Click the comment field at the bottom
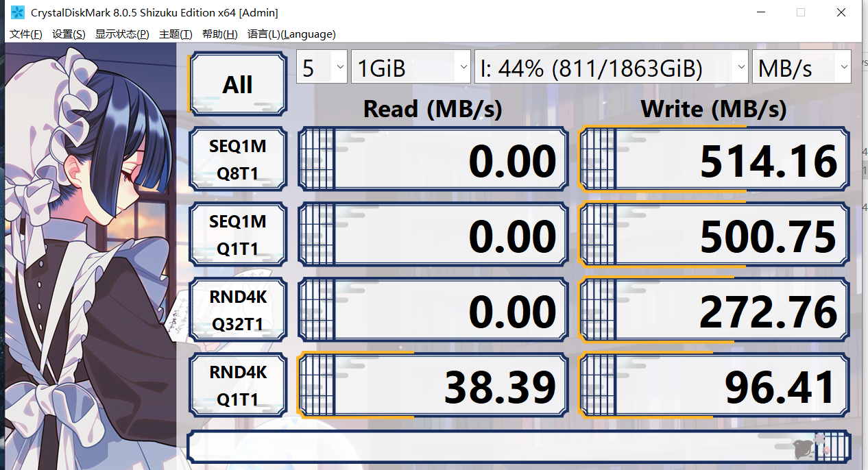Image resolution: width=868 pixels, height=470 pixels. tap(518, 447)
